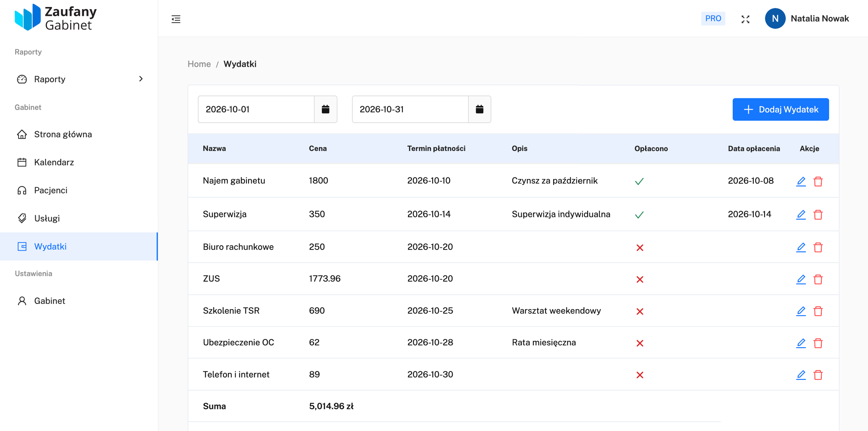The height and width of the screenshot is (431, 868).
Task: Select Wydatki in the sidebar
Action: click(79, 246)
